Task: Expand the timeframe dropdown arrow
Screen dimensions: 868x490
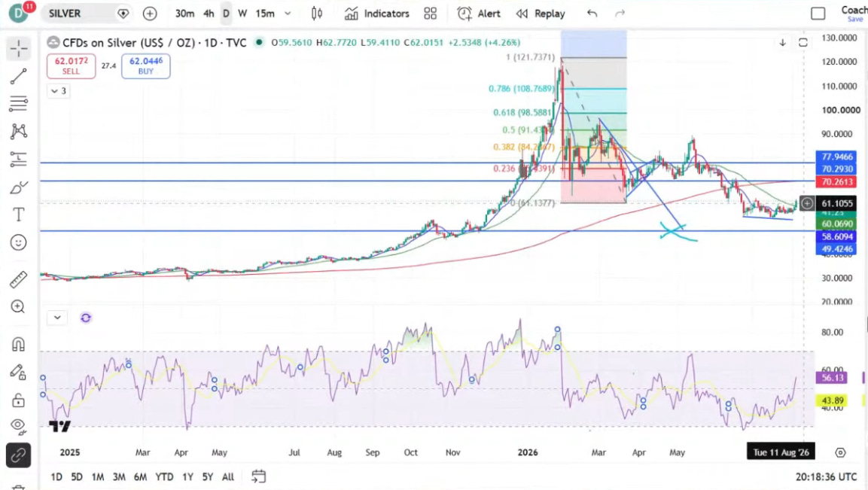Action: coord(288,14)
